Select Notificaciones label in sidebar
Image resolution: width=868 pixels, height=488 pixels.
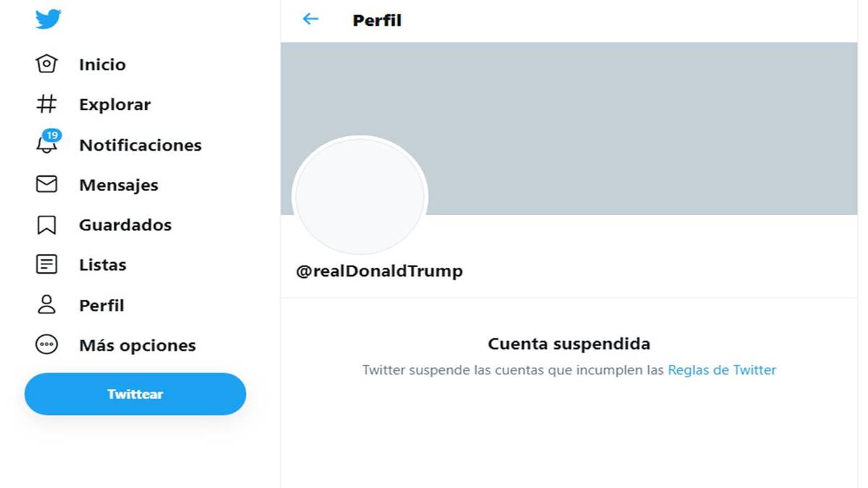coord(140,145)
